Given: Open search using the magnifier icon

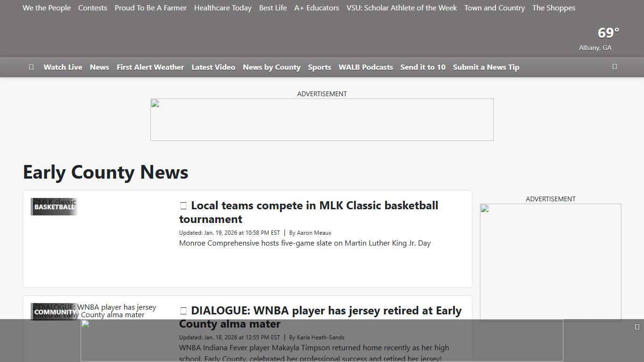Looking at the screenshot, I should (x=614, y=67).
